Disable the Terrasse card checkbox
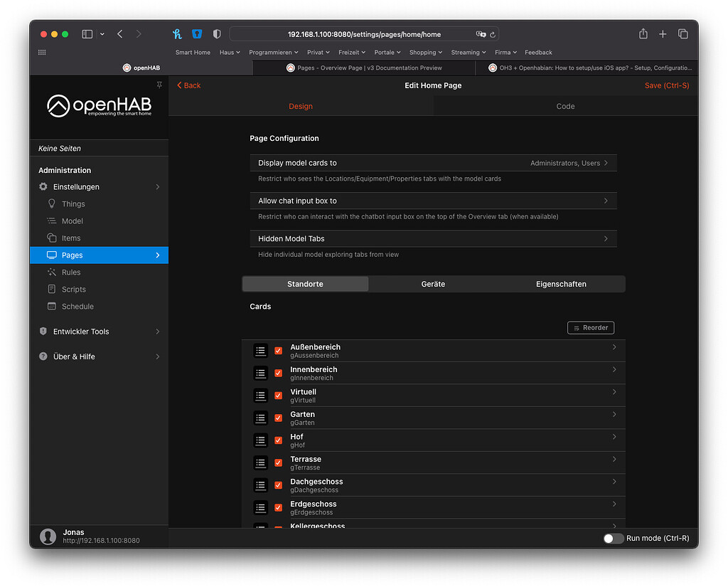The height and width of the screenshot is (587, 728). coord(277,462)
